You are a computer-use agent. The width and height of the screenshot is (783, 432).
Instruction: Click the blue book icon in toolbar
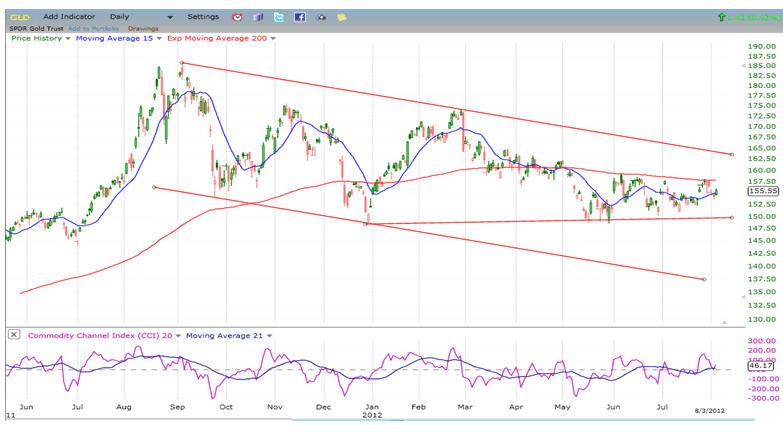coord(257,17)
